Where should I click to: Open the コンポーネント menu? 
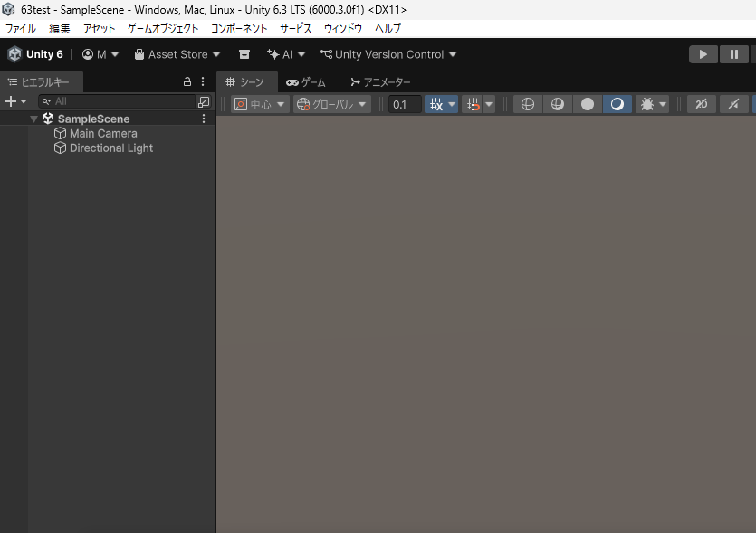(240, 28)
